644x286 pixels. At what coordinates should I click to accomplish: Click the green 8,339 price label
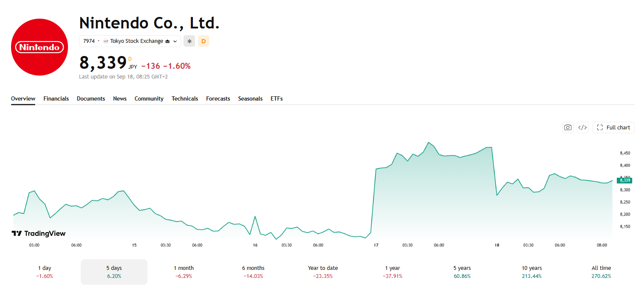coord(624,180)
